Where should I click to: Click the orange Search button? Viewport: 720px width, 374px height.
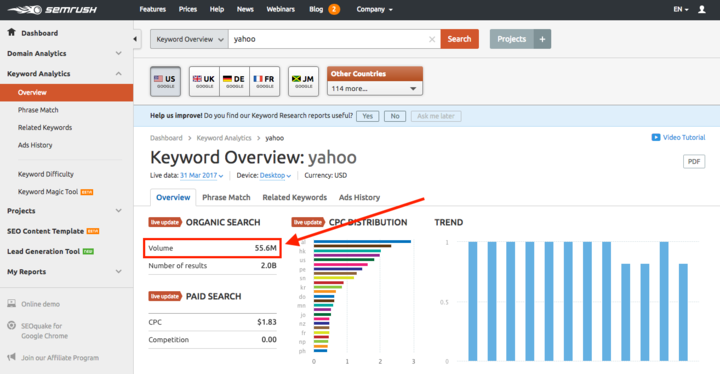460,39
